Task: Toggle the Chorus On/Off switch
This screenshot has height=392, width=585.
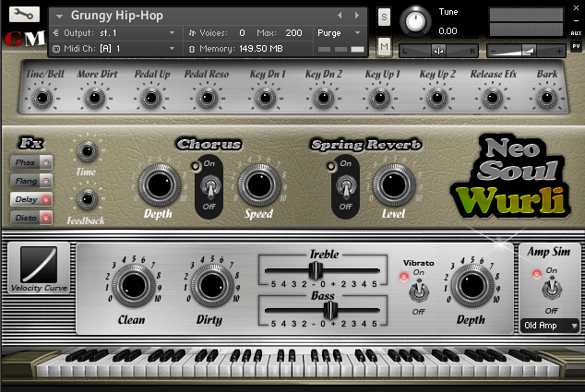Action: [x=209, y=186]
